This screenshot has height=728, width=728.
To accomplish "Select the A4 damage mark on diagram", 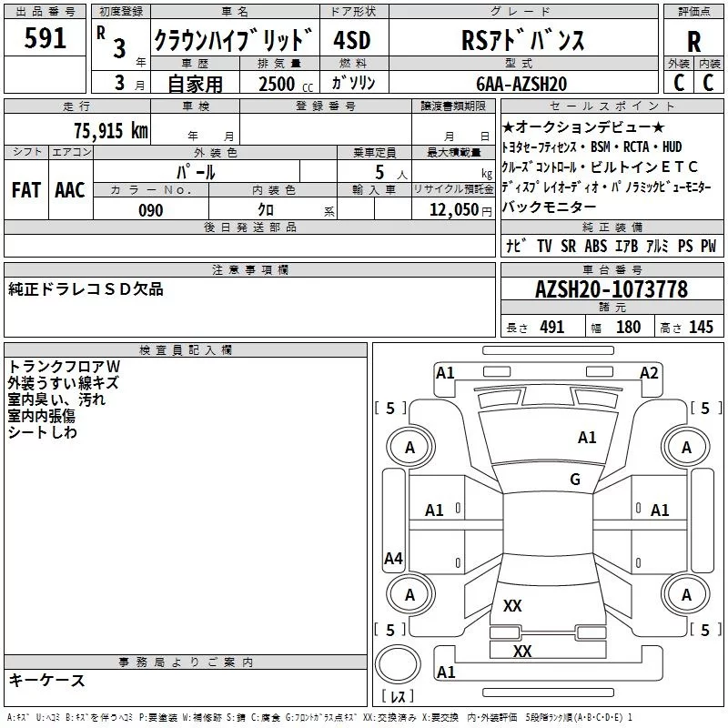I will (393, 559).
